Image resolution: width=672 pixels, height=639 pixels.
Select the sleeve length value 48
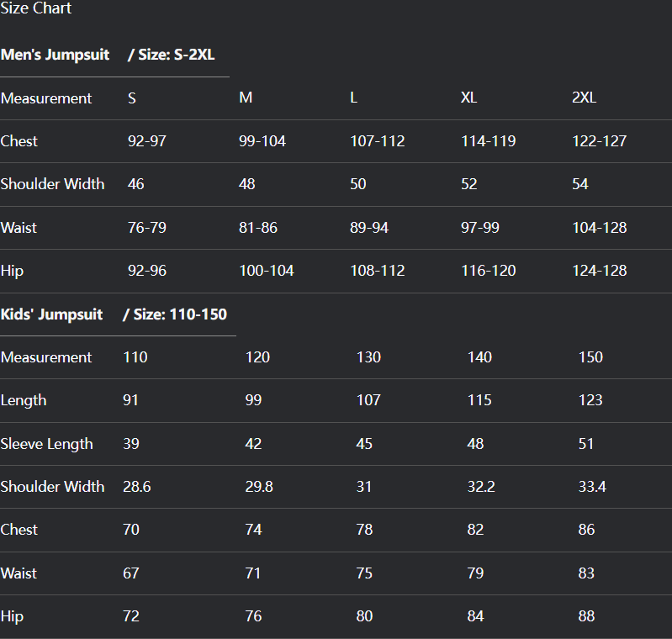(475, 444)
